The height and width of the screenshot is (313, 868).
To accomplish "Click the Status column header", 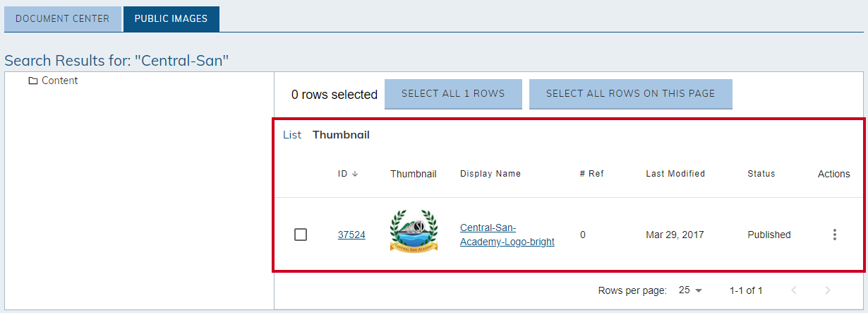I will click(x=761, y=174).
